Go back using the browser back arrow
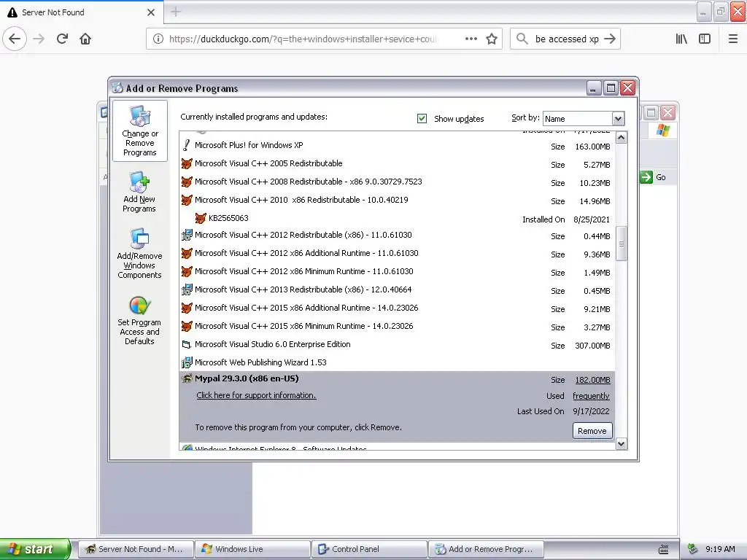The image size is (747, 560). (15, 39)
